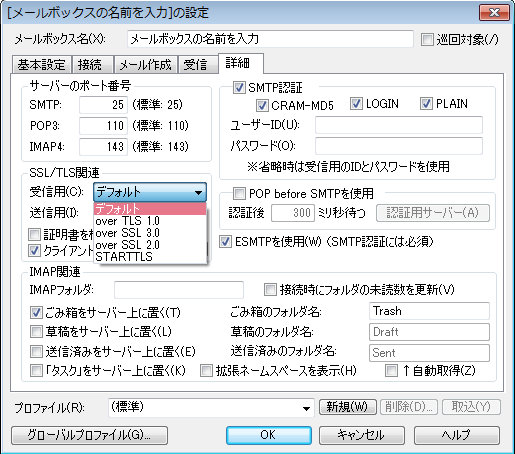Toggle LOGIN authentication checkbox
Viewport: 515px width, 454px height.
click(x=356, y=104)
